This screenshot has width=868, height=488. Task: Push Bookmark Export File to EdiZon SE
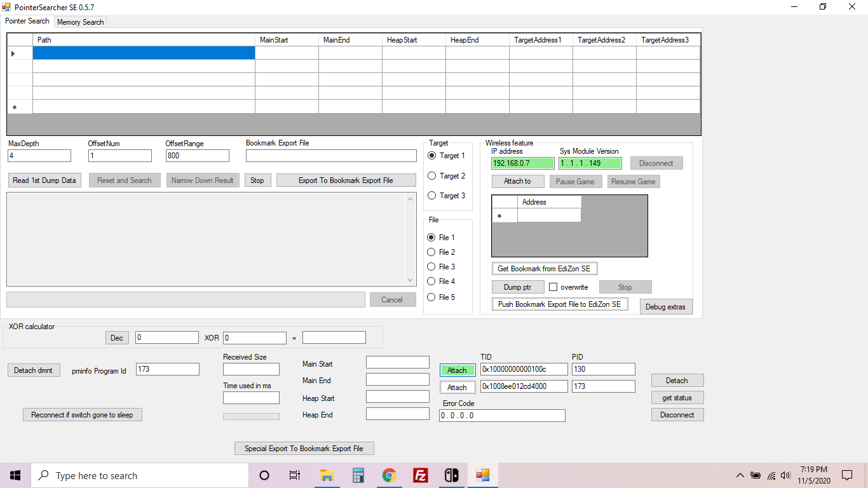[x=560, y=304]
